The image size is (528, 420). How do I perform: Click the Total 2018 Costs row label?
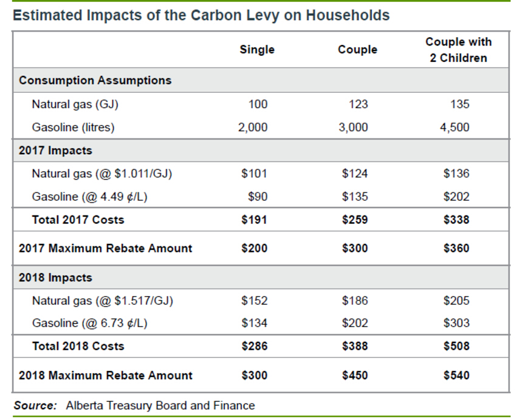tap(78, 346)
